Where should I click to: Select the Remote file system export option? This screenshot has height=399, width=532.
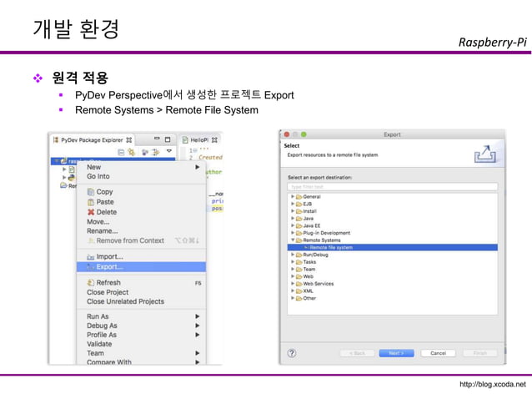click(x=393, y=248)
